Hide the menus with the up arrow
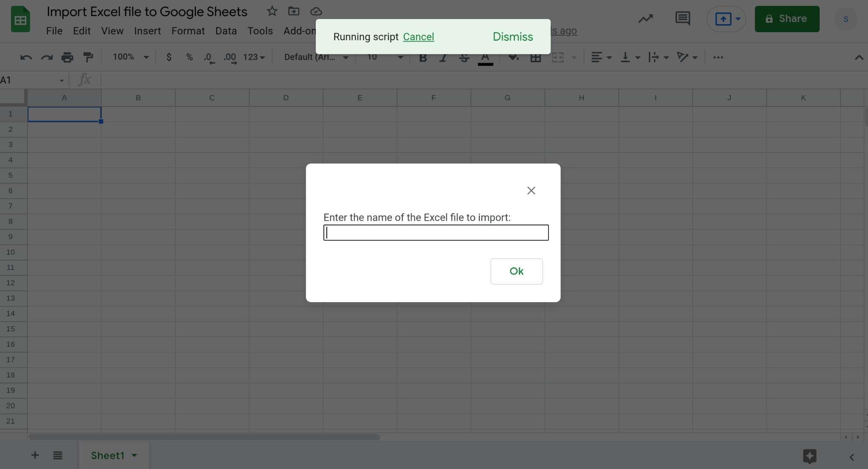The image size is (868, 469). pos(859,57)
